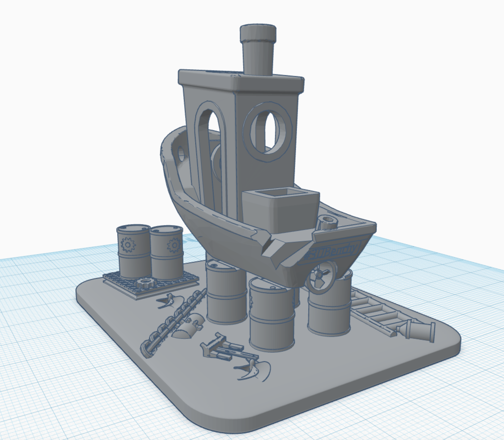Click the small hawse hole near the bow
Image resolution: width=504 pixels, height=440 pixels.
[x=181, y=154]
